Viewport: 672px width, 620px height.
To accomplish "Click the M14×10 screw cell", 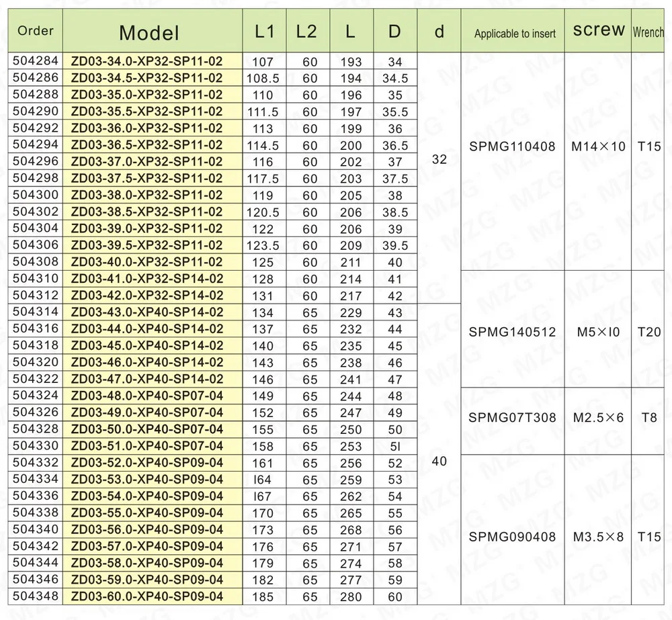I will pos(597,146).
